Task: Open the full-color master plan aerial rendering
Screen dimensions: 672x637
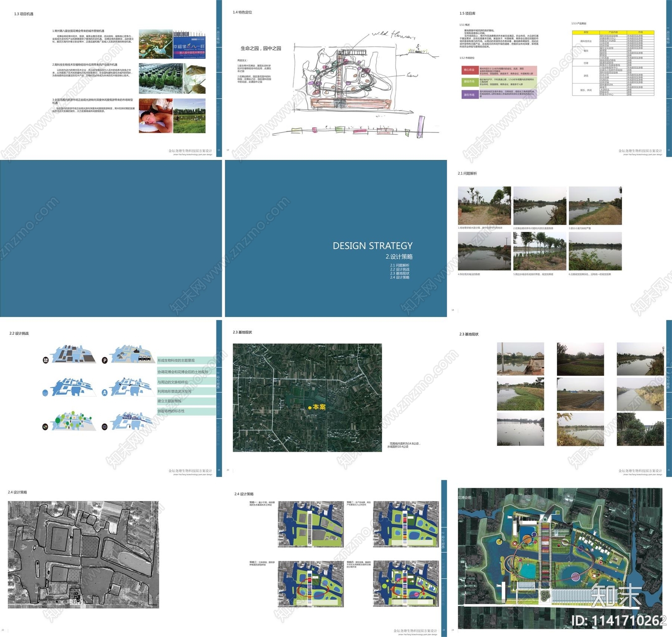Action: click(560, 558)
